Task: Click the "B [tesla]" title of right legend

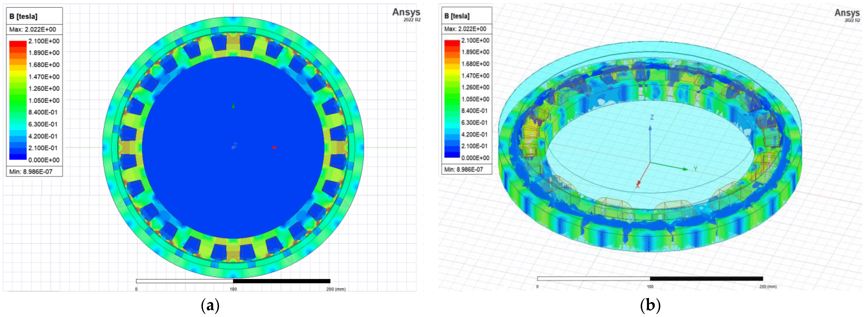Action: (457, 16)
